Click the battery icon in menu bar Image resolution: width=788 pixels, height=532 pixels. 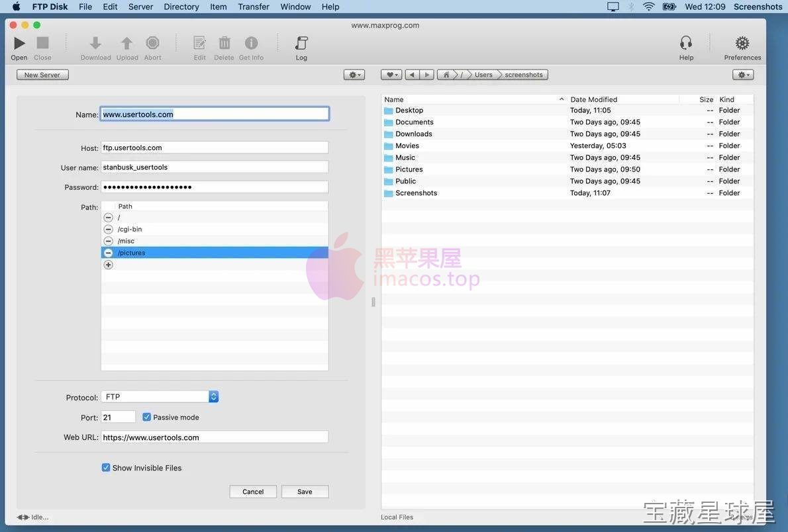[x=669, y=7]
